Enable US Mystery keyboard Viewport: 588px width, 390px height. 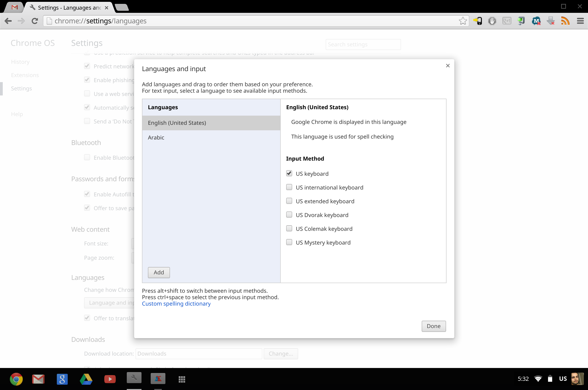(289, 242)
